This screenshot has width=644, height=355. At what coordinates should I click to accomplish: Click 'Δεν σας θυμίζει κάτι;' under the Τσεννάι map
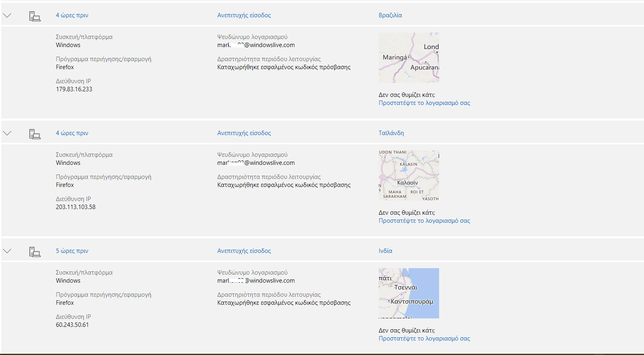pyautogui.click(x=407, y=330)
